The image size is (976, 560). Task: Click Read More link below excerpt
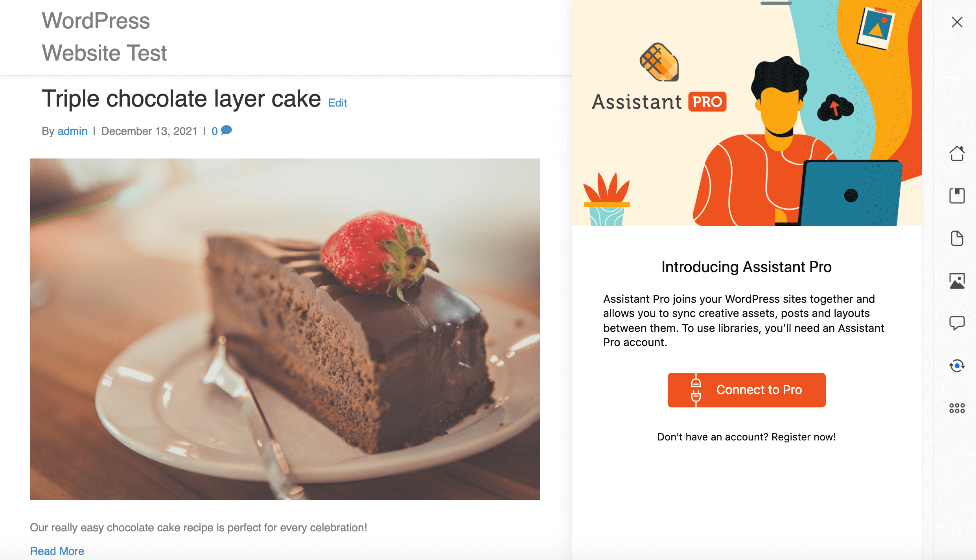[56, 551]
